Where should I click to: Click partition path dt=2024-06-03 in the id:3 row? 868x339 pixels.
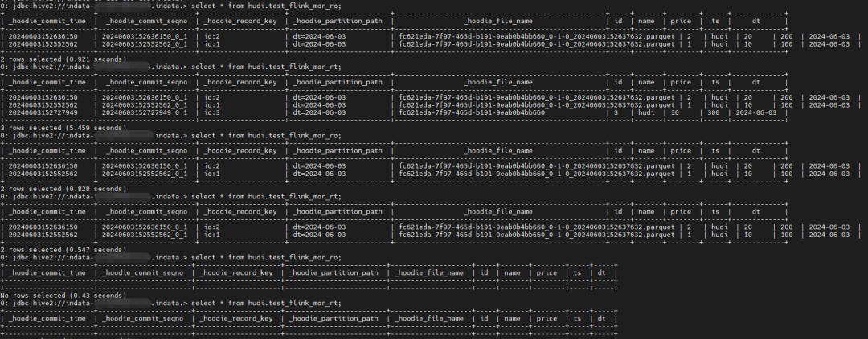coord(319,112)
